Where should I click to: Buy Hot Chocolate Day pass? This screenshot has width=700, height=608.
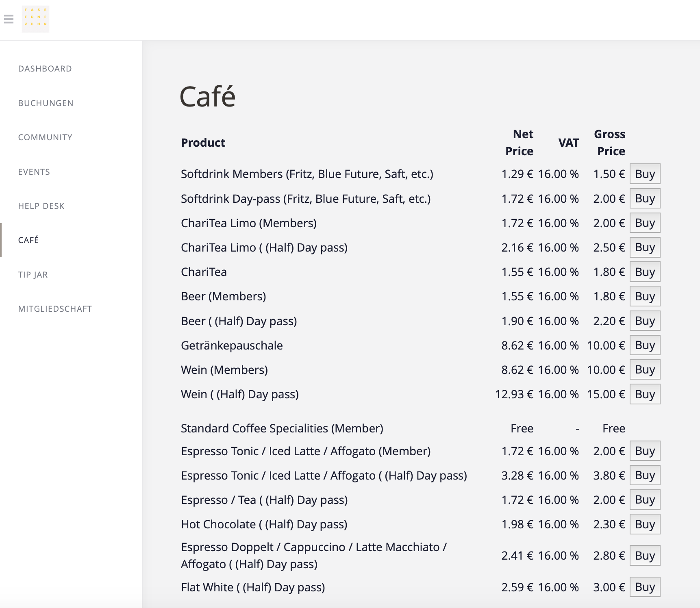click(x=645, y=524)
